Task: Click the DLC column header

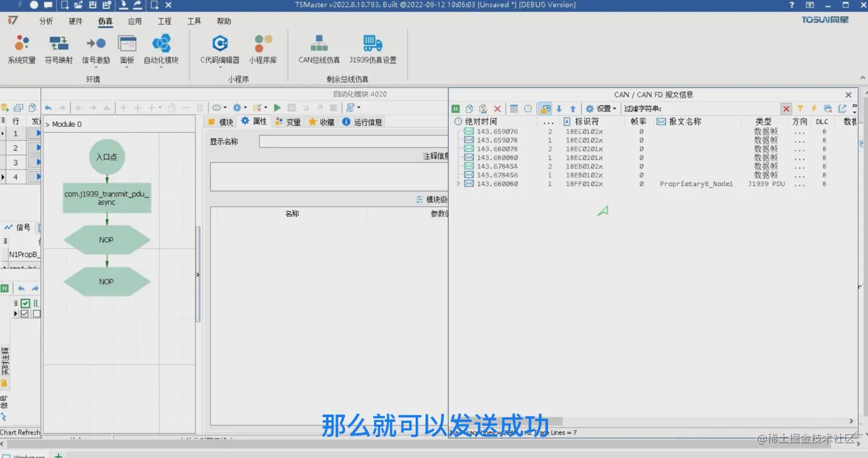Action: [822, 121]
